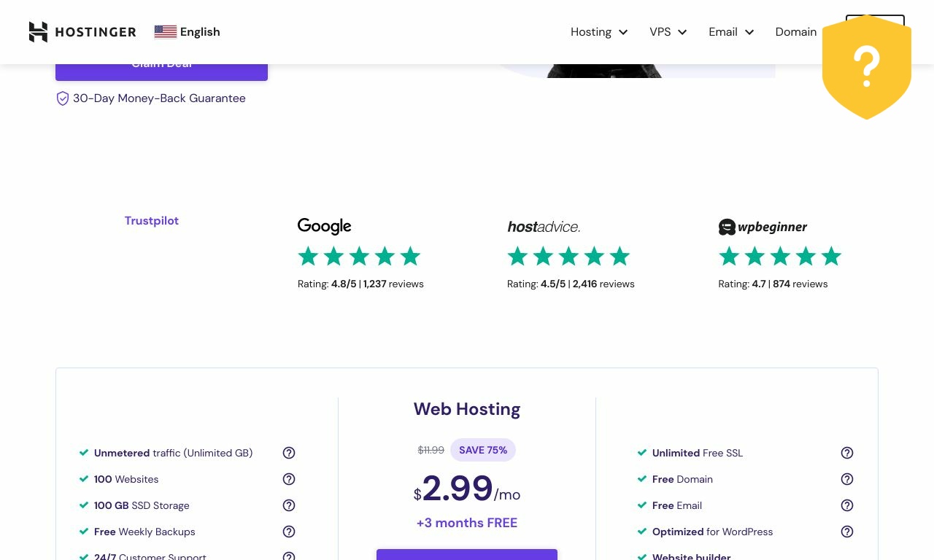Click hostadvice rating 4.5/5 text
Screen dimensions: 934x560
click(571, 284)
